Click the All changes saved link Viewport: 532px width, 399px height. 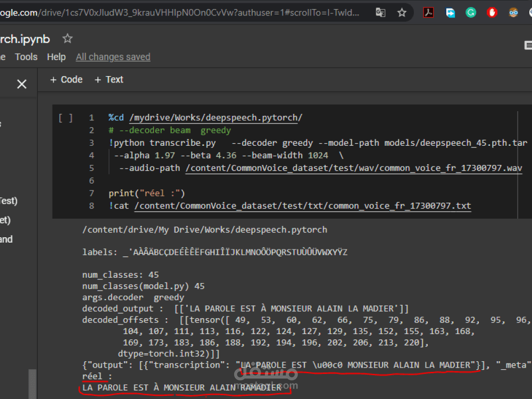113,57
